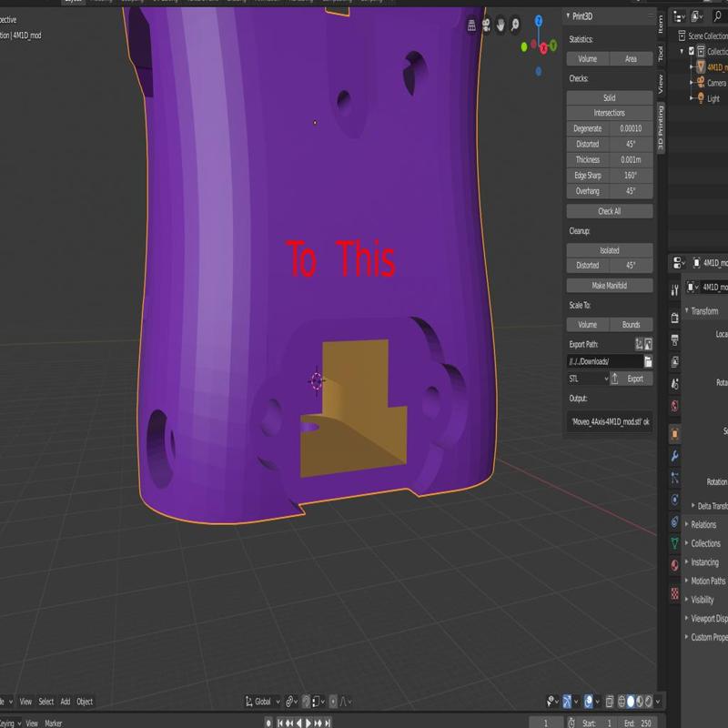Open the Scene properties icon

tap(674, 384)
